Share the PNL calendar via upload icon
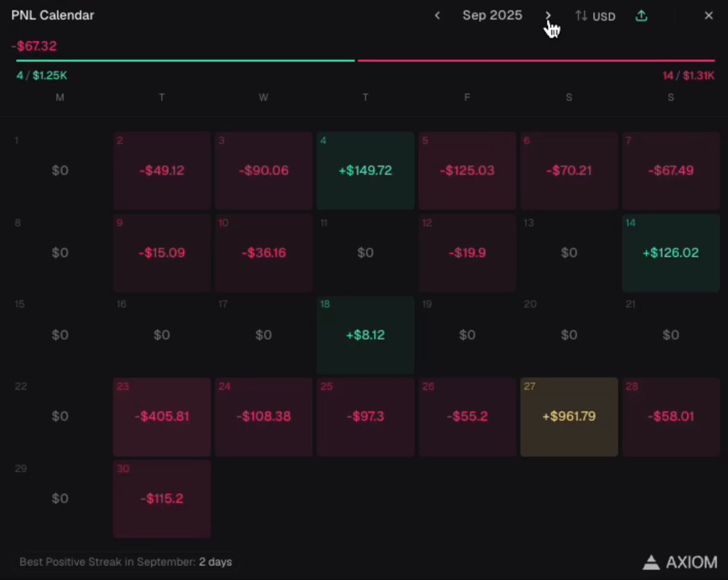This screenshot has height=580, width=728. pyautogui.click(x=641, y=16)
